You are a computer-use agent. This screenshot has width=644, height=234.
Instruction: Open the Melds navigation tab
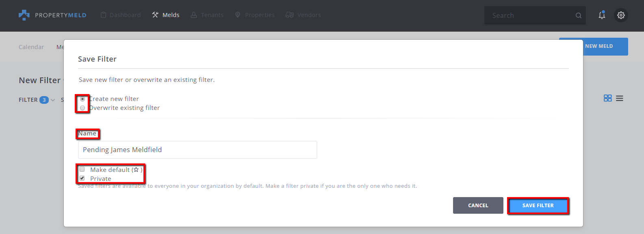pos(166,15)
